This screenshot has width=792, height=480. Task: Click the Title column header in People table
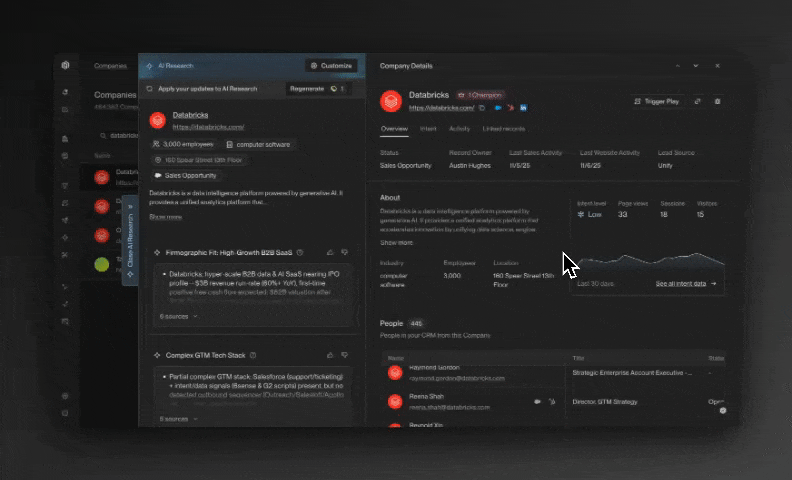click(578, 358)
